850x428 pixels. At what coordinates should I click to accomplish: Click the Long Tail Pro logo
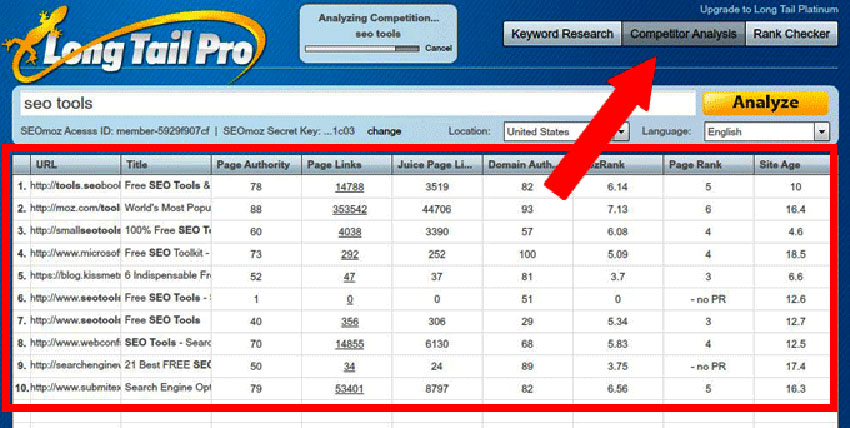coord(136,46)
